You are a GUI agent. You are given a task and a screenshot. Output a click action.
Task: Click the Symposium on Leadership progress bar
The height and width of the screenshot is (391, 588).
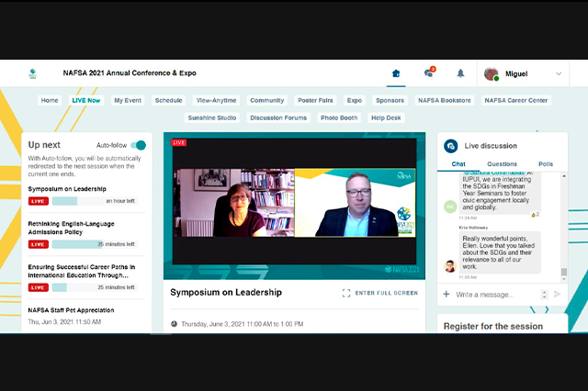coord(95,201)
